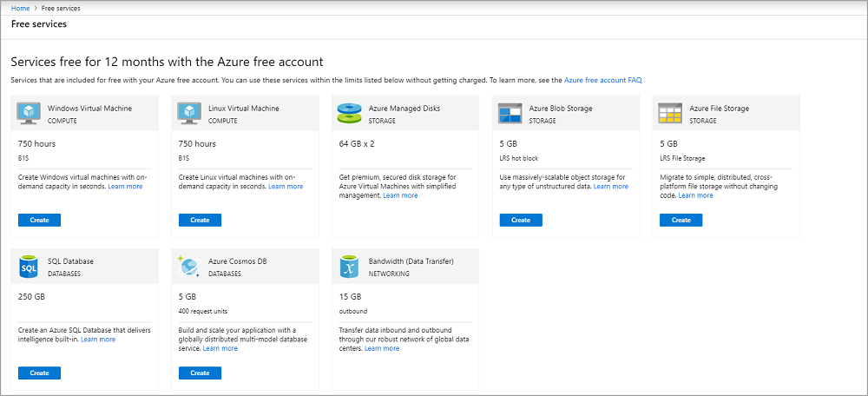Click the Azure Managed Disks icon
This screenshot has height=396, width=868.
[x=349, y=113]
